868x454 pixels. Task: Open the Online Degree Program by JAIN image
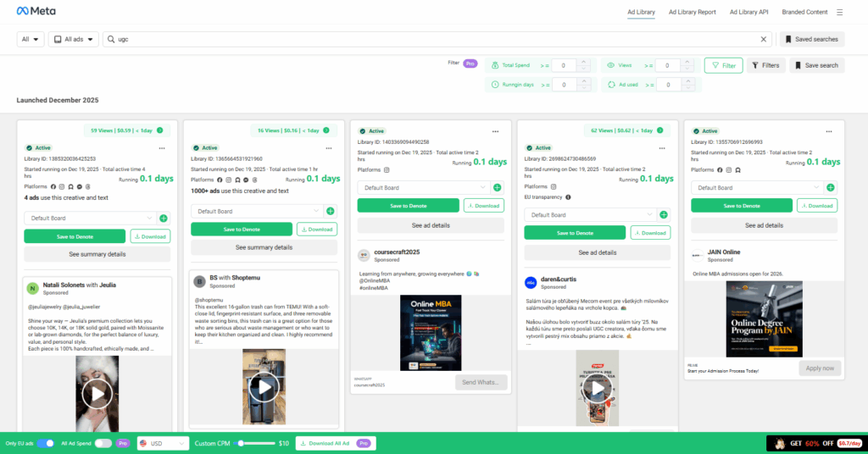click(764, 319)
